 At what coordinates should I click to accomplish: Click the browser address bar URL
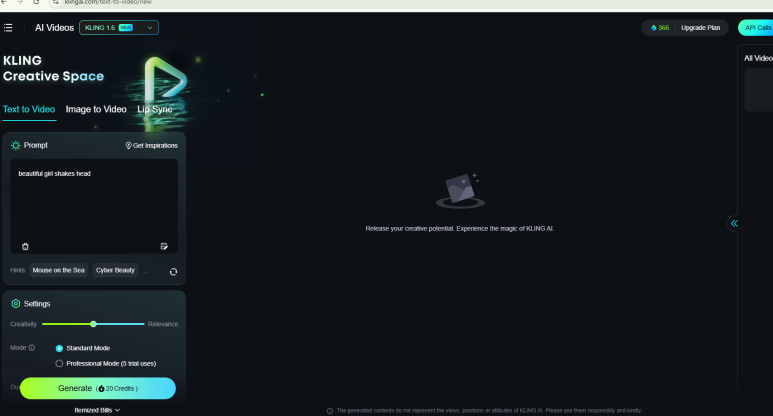point(108,2)
